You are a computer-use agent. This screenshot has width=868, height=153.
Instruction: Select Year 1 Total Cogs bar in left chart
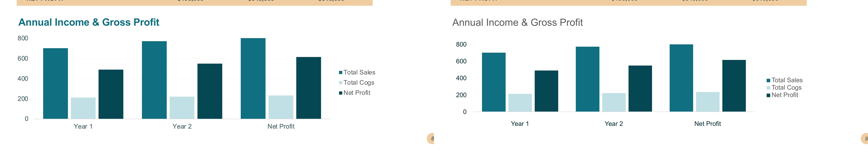point(83,108)
